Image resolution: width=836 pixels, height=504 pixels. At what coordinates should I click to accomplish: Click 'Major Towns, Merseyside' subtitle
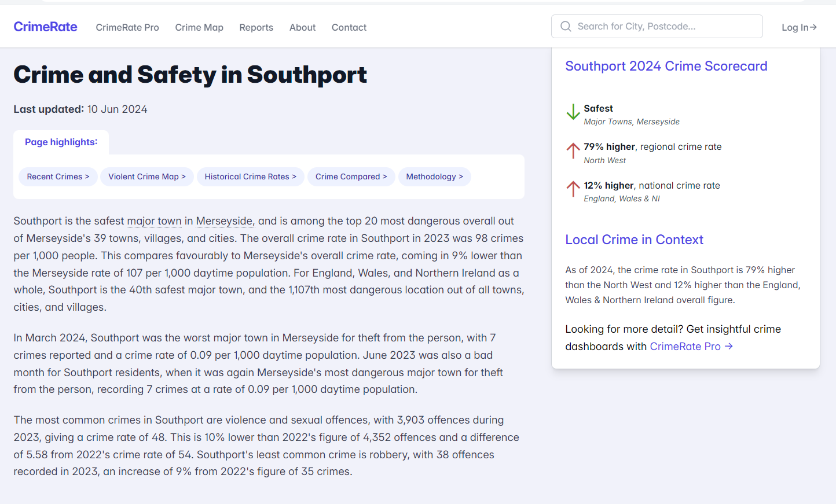632,122
